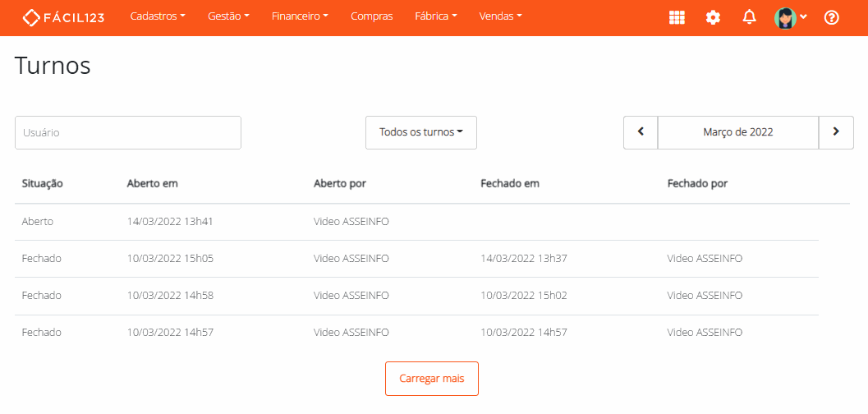
Task: Go to previous month arrow
Action: coord(641,132)
